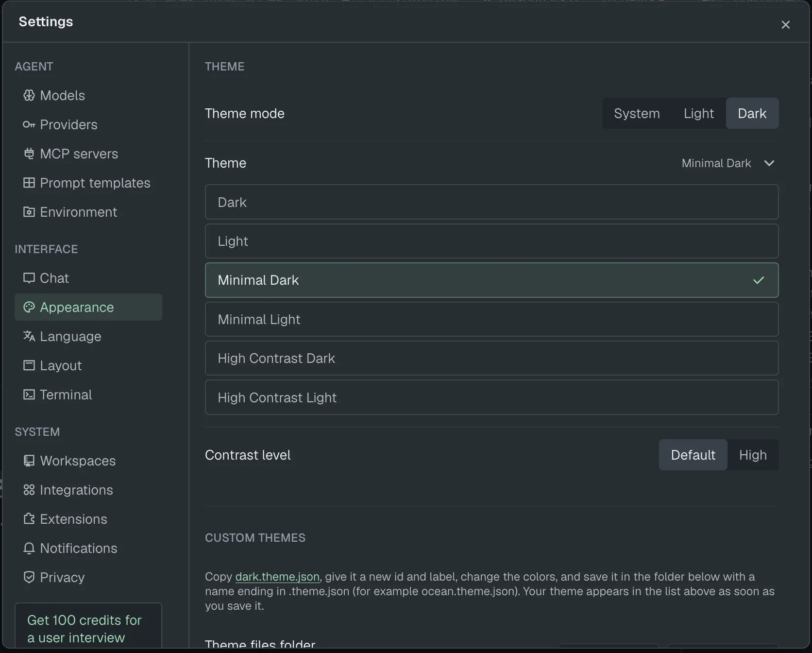
Task: Click the Privacy shield icon
Action: [x=29, y=577]
